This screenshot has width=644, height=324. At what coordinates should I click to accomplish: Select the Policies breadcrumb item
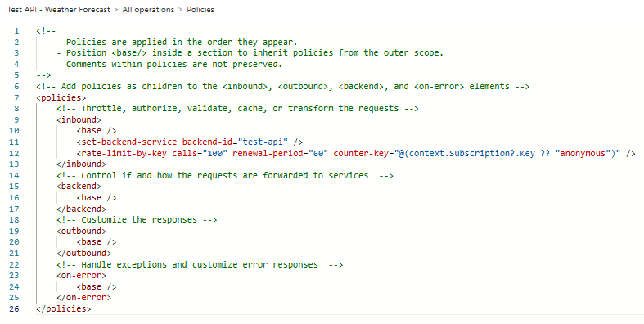pos(200,10)
